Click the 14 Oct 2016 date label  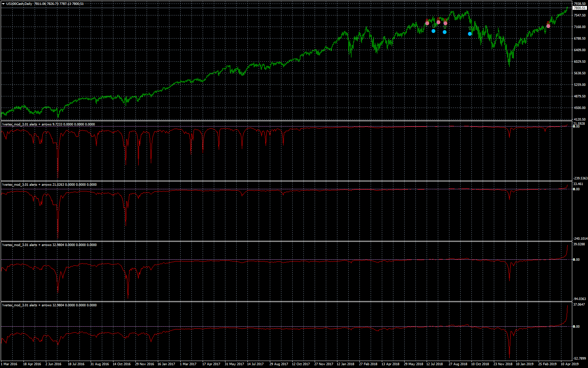click(x=121, y=364)
